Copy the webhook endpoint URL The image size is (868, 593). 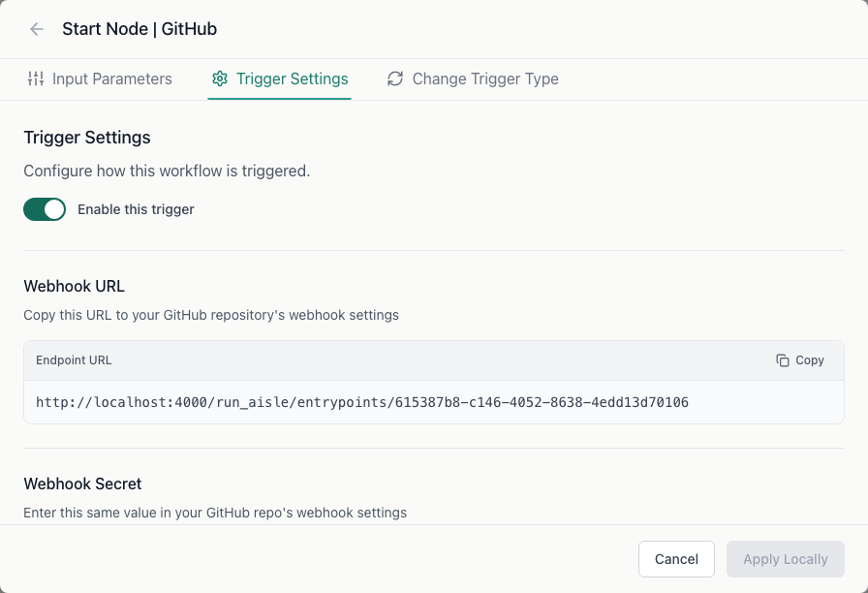(800, 359)
